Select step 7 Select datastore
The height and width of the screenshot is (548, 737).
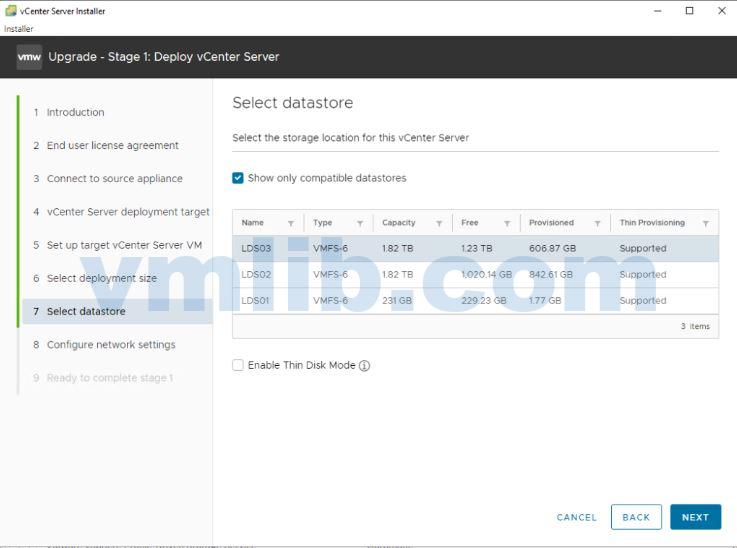pyautogui.click(x=117, y=311)
